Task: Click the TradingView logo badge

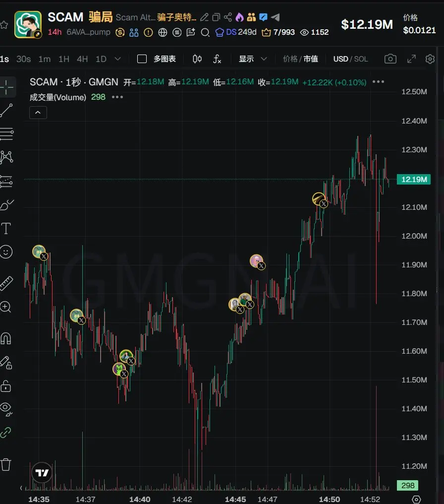Action: tap(42, 472)
